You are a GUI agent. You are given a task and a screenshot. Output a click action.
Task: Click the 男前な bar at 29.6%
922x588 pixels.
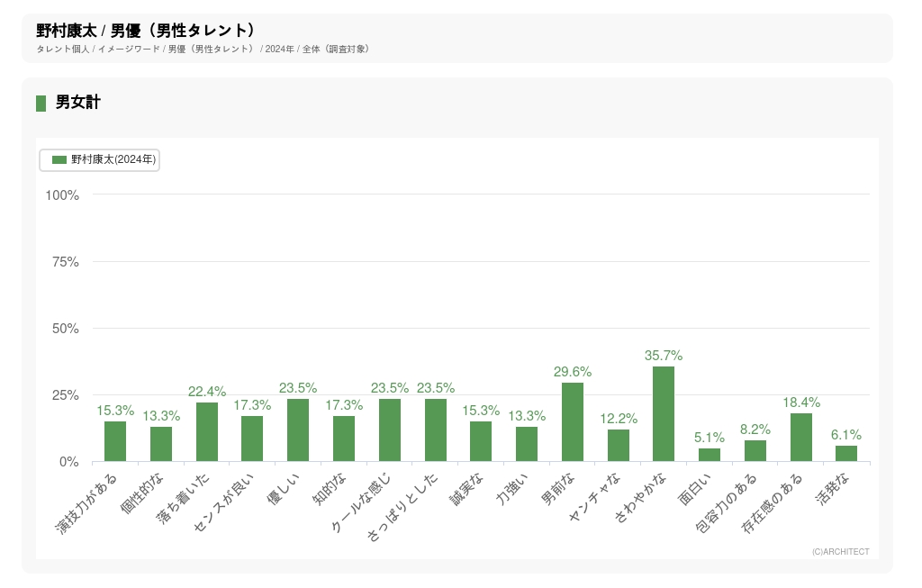coord(573,422)
